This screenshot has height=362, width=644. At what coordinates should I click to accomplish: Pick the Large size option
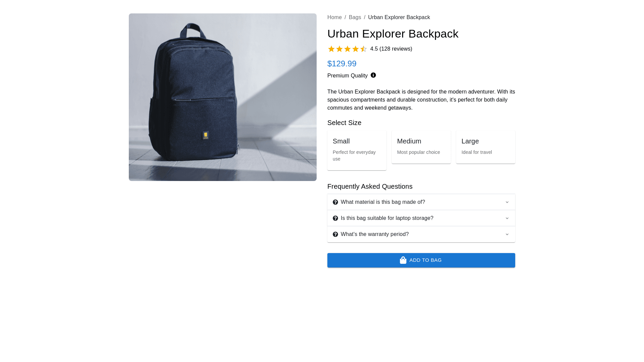485,147
